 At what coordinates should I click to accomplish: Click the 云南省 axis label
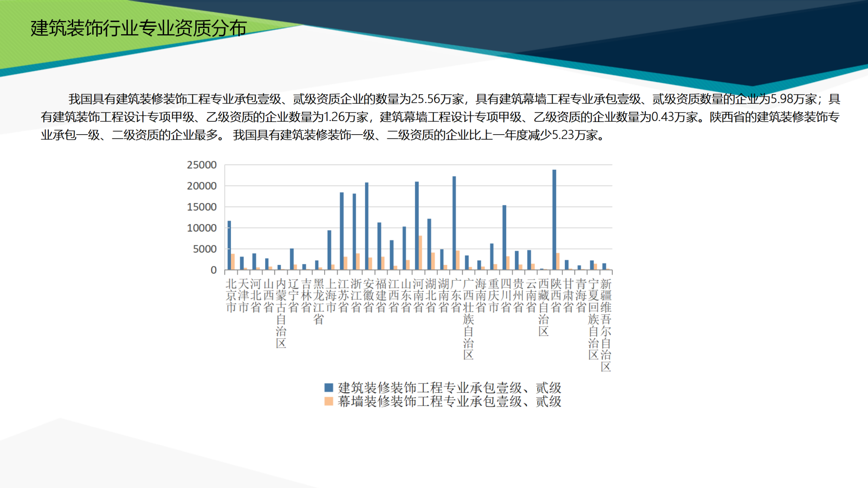(531, 295)
